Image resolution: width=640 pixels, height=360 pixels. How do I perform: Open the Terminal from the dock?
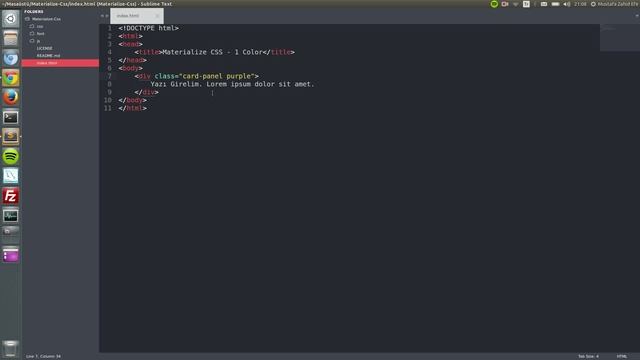tap(11, 117)
